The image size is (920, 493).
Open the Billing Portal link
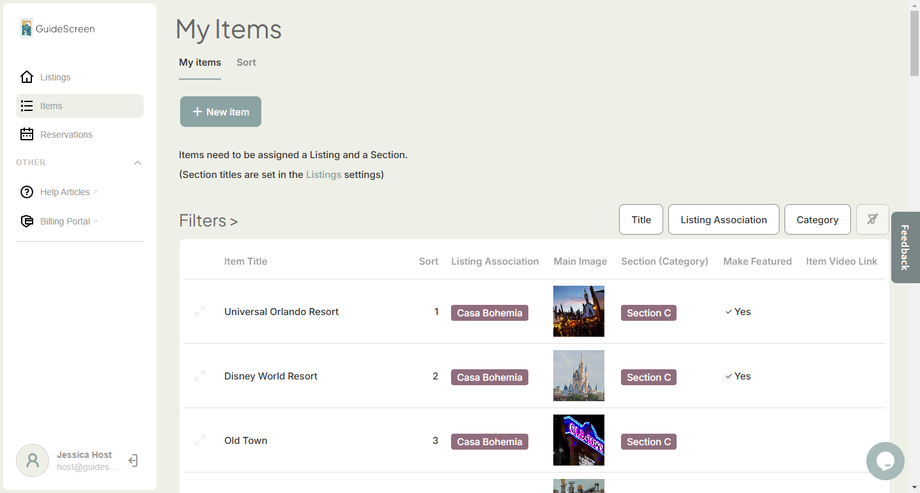pyautogui.click(x=65, y=221)
